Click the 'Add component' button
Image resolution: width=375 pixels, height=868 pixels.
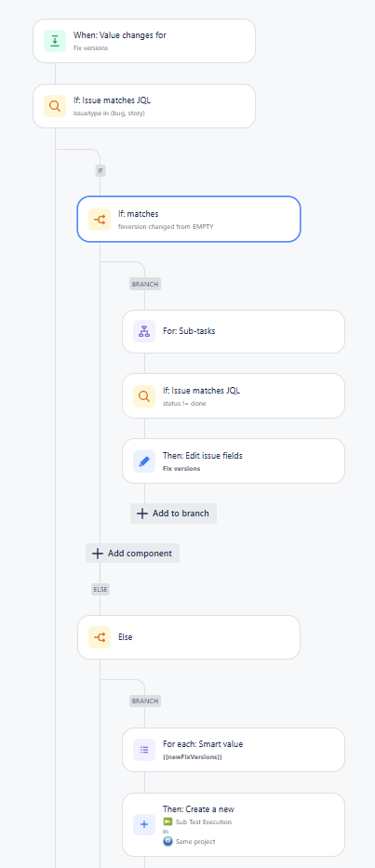click(132, 553)
